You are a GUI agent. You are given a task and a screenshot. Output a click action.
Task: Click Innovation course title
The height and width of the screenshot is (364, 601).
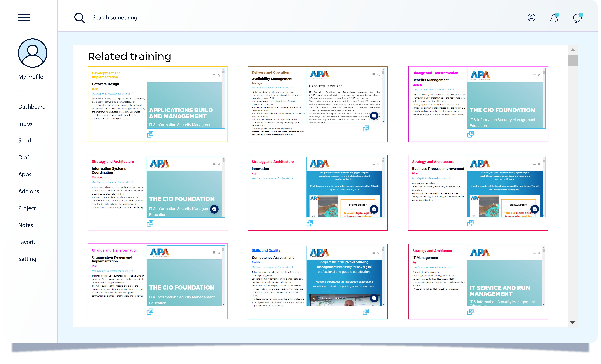point(260,169)
